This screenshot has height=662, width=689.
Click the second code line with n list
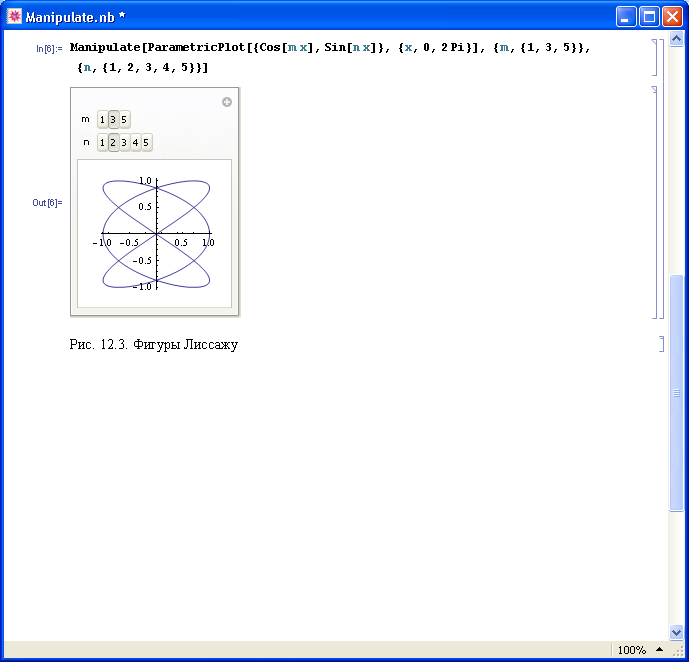pos(142,68)
